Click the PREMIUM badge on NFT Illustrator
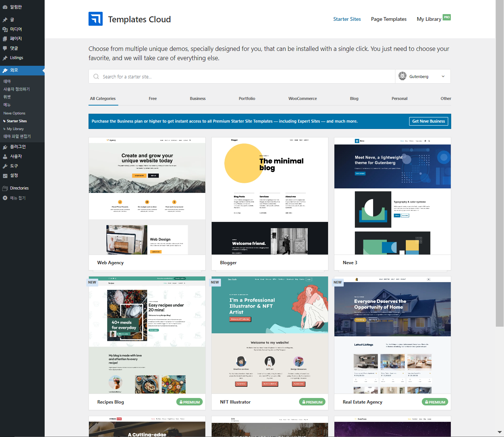Image resolution: width=504 pixels, height=437 pixels. tap(312, 402)
